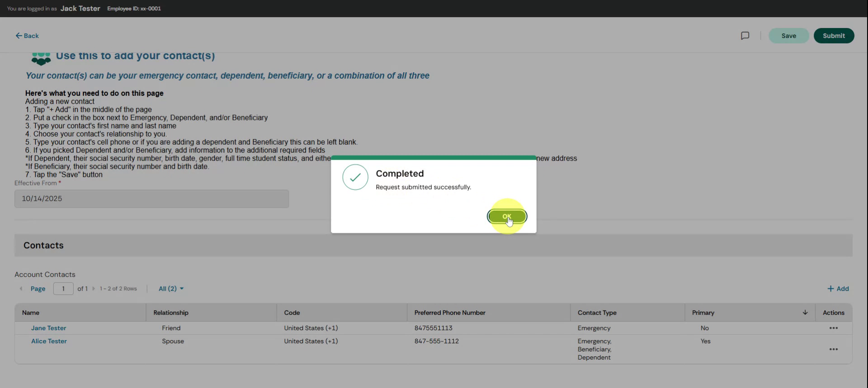This screenshot has height=388, width=868.
Task: Click the page number input box
Action: click(x=63, y=289)
